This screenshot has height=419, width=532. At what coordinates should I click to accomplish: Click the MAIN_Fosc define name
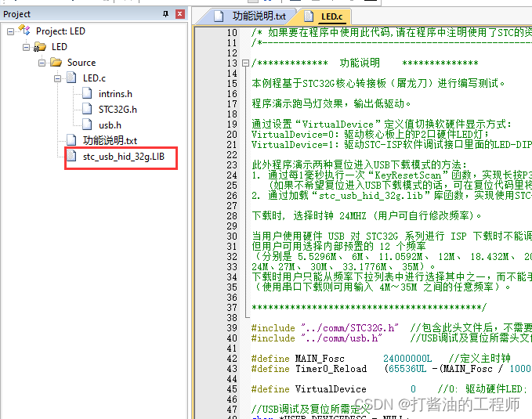pyautogui.click(x=320, y=359)
